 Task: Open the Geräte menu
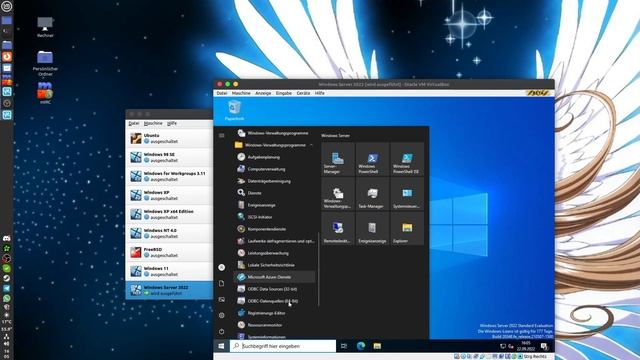pos(303,93)
